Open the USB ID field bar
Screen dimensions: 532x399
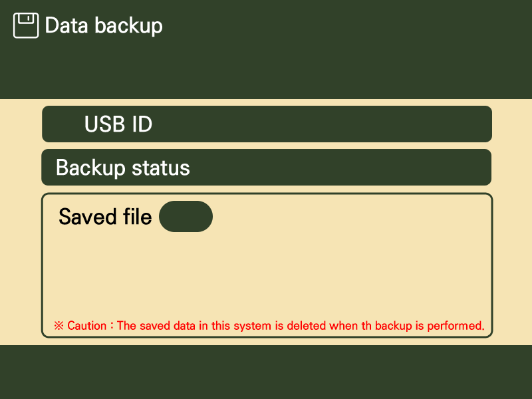click(267, 124)
